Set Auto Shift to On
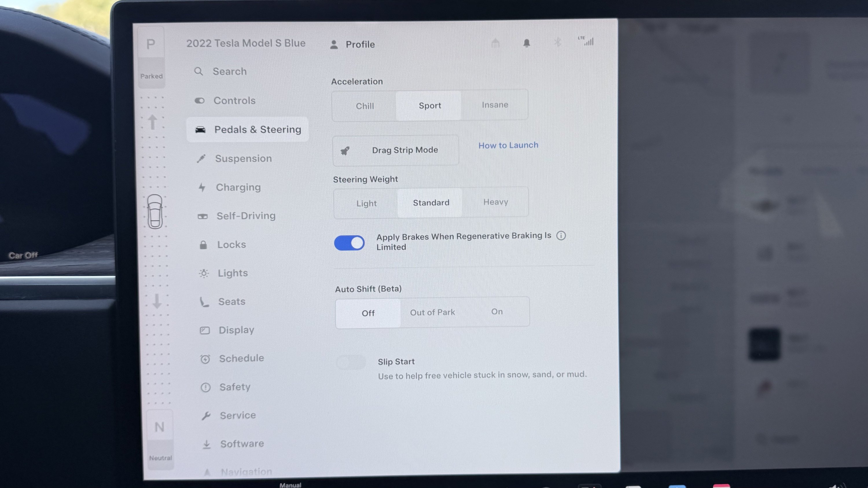 tap(497, 312)
